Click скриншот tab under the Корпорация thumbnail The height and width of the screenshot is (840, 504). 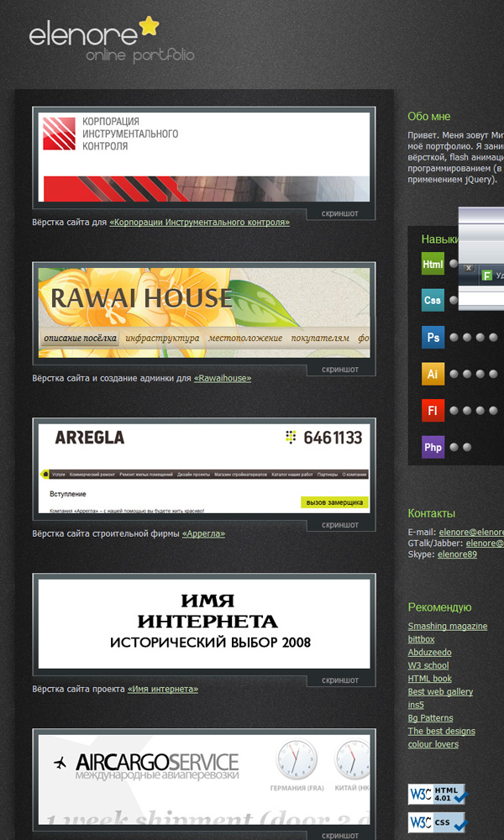point(340,213)
